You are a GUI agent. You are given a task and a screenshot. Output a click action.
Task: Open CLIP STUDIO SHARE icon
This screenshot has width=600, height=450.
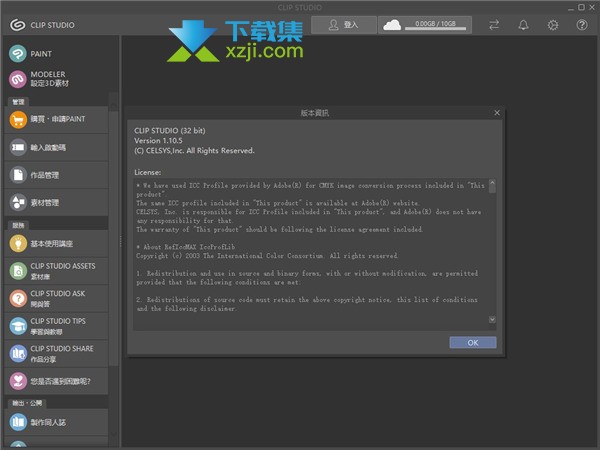(x=18, y=354)
